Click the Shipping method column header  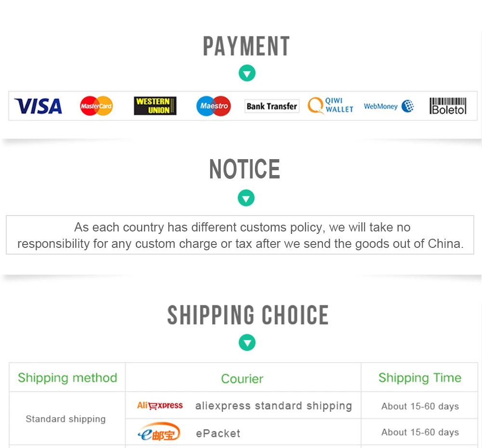point(67,378)
